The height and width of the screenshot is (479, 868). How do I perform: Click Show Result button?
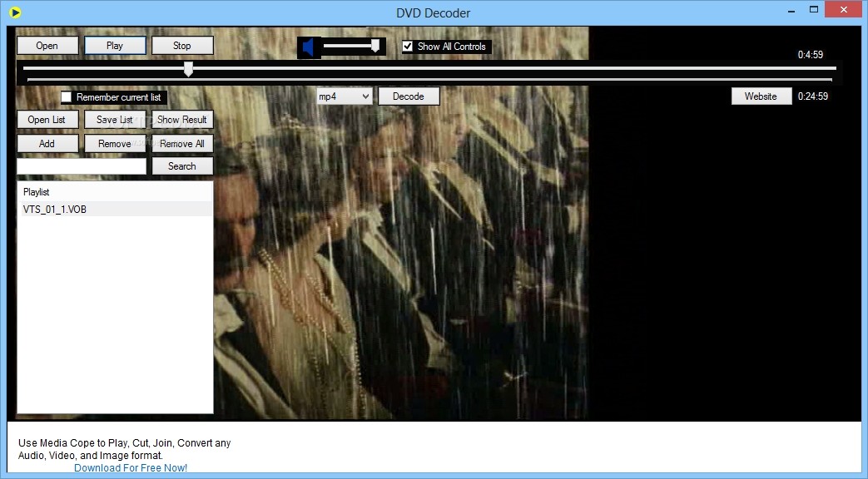(x=181, y=120)
